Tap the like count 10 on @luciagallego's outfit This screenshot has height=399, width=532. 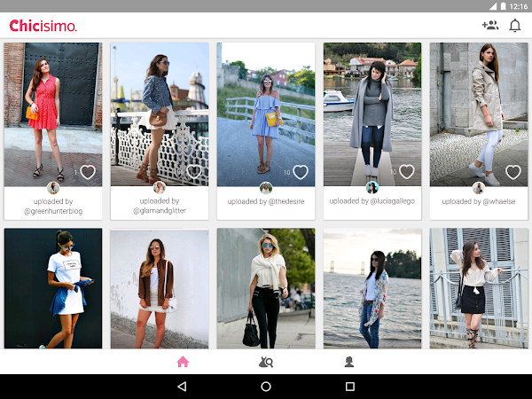393,172
